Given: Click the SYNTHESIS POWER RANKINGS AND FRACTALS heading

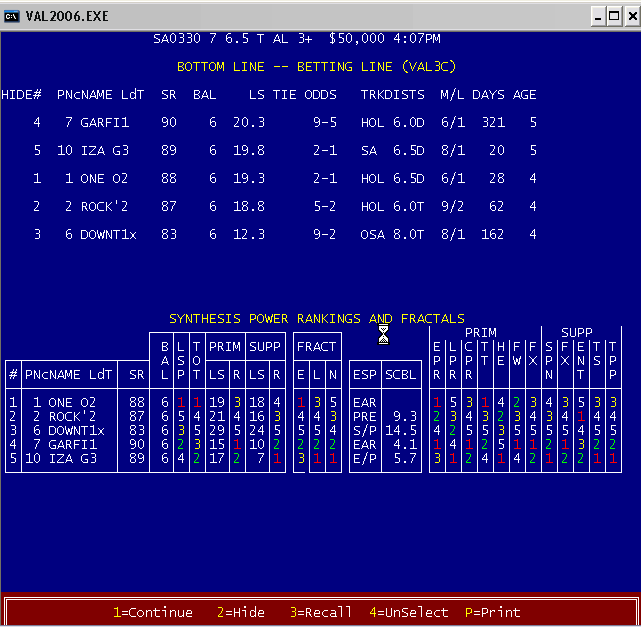Looking at the screenshot, I should click(x=317, y=318).
